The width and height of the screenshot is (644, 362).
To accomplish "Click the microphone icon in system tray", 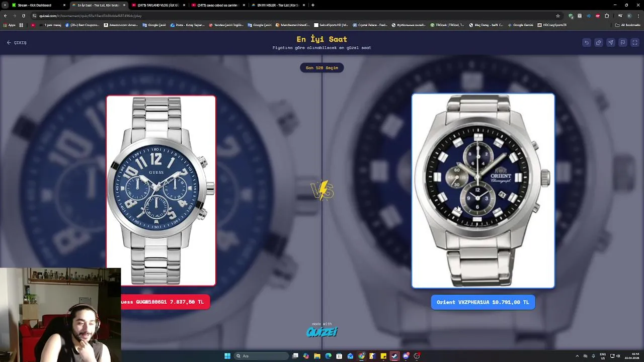I will pyautogui.click(x=593, y=356).
